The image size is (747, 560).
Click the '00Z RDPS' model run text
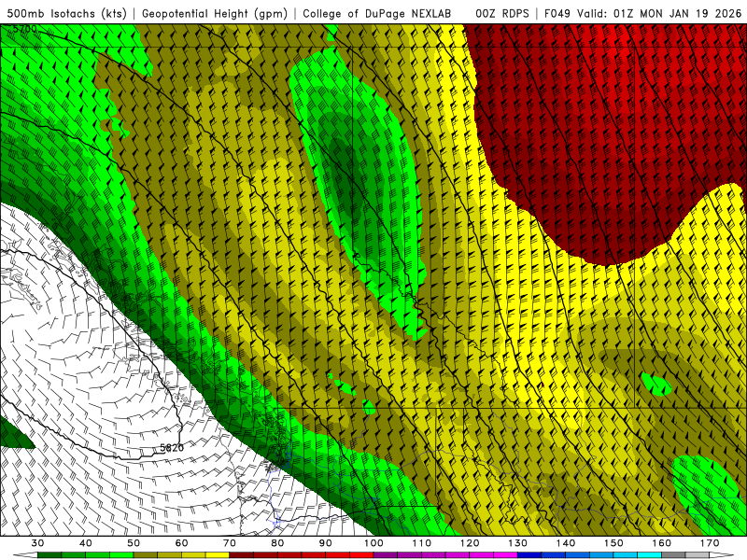tap(502, 14)
